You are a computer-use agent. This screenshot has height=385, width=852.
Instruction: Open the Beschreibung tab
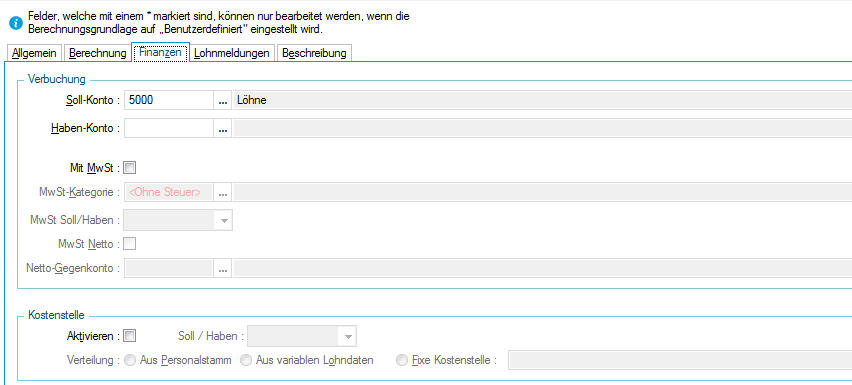tap(315, 53)
